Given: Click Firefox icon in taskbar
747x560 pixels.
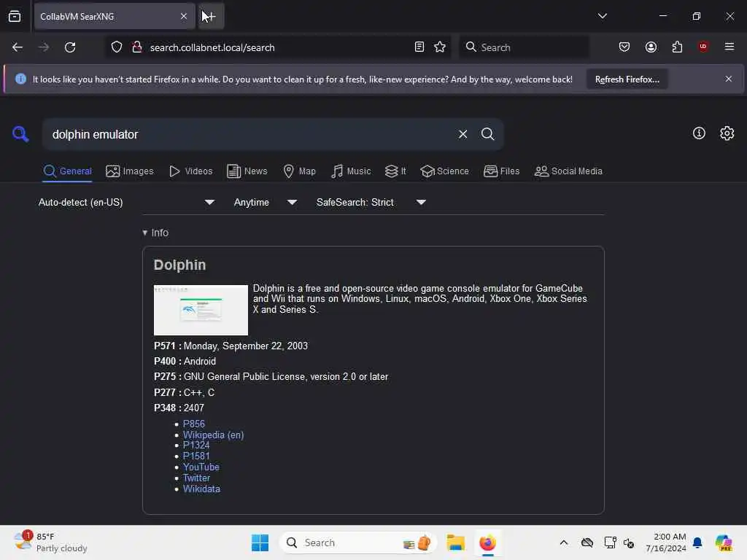Looking at the screenshot, I should click(487, 542).
